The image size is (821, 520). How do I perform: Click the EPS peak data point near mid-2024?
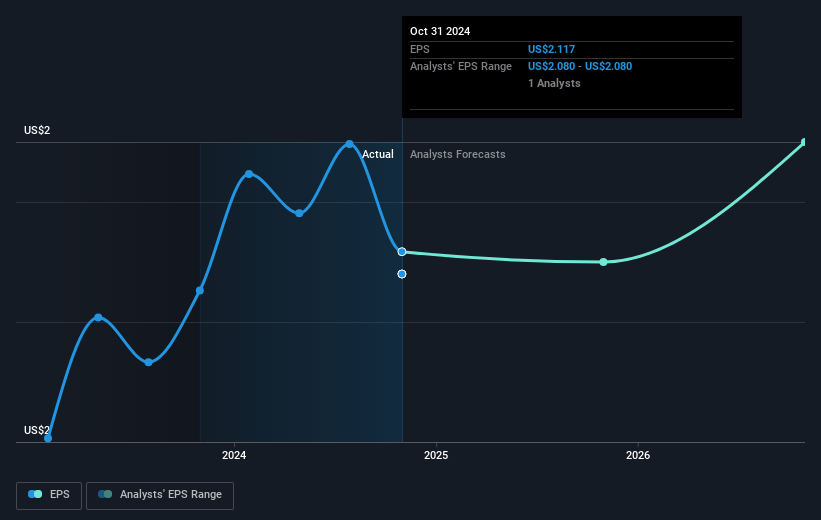coord(349,144)
